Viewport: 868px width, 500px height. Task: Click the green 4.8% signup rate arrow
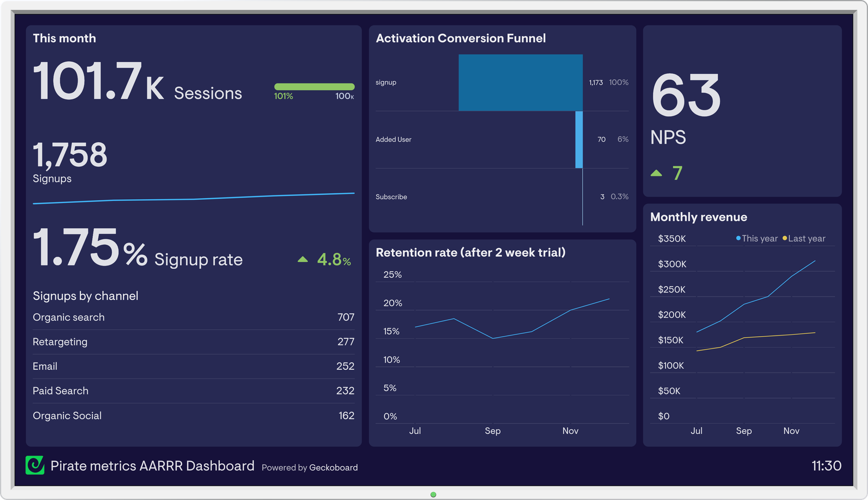[303, 260]
